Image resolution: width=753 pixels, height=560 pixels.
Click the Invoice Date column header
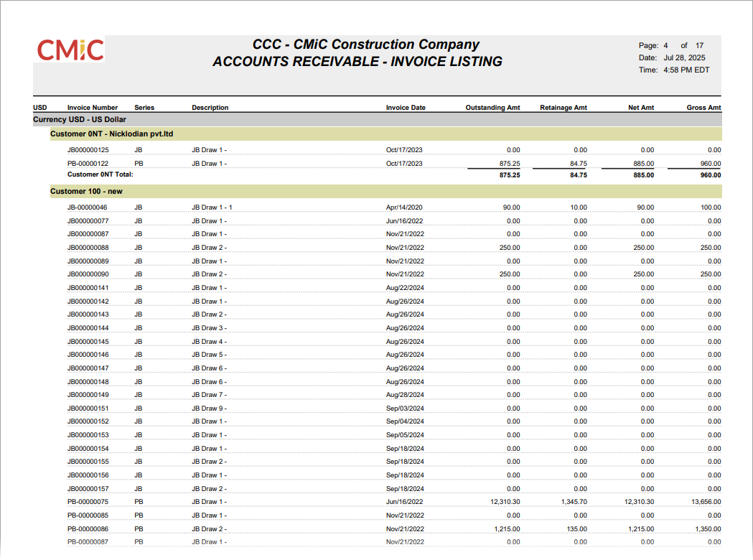point(406,107)
